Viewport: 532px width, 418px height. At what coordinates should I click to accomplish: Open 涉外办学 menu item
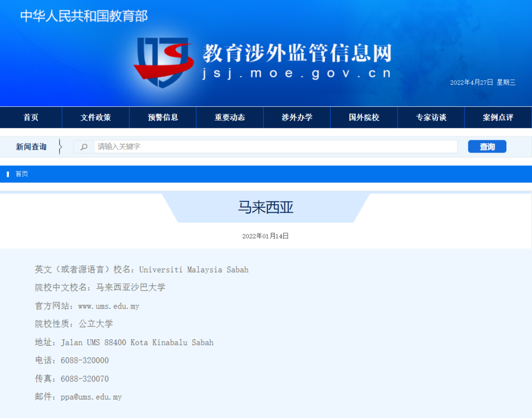click(x=297, y=117)
